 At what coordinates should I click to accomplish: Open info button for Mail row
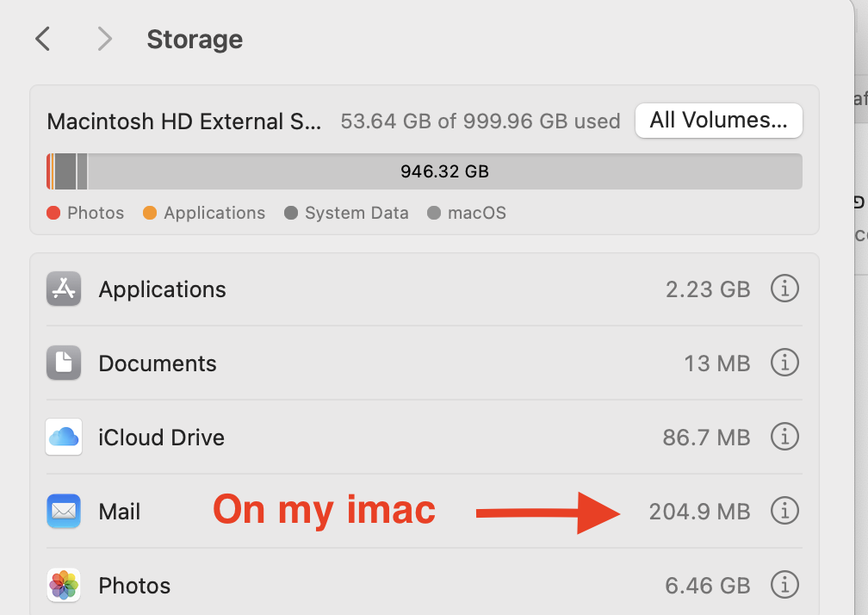point(784,512)
